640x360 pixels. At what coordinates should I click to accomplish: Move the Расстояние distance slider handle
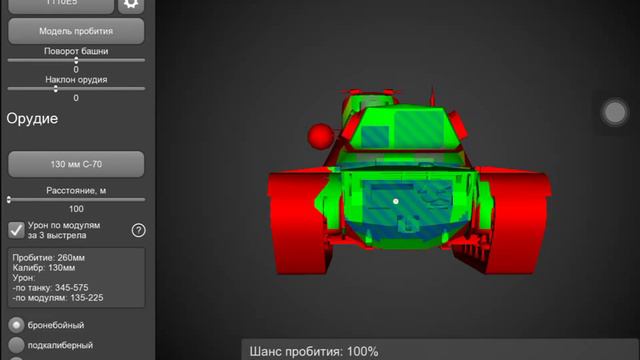tap(9, 200)
